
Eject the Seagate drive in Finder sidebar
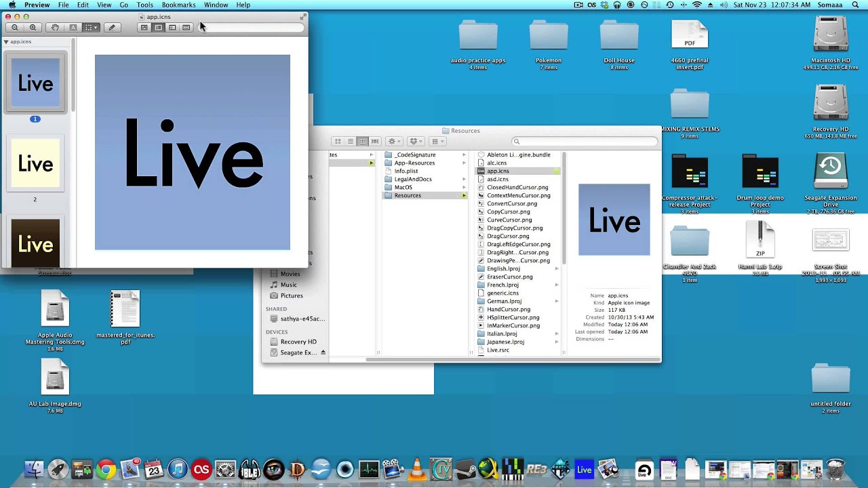(x=323, y=352)
